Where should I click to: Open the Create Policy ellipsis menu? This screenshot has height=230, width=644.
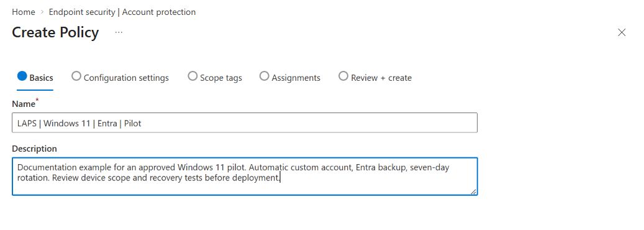[x=119, y=32]
